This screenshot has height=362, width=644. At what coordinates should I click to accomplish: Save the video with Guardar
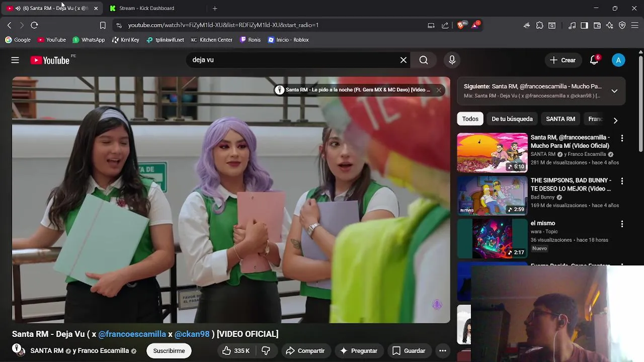tap(409, 351)
